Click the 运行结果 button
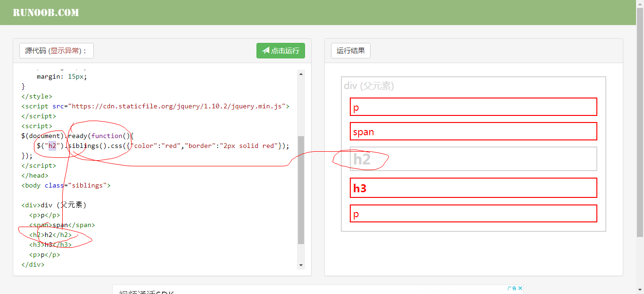Image resolution: width=644 pixels, height=294 pixels. coord(351,51)
